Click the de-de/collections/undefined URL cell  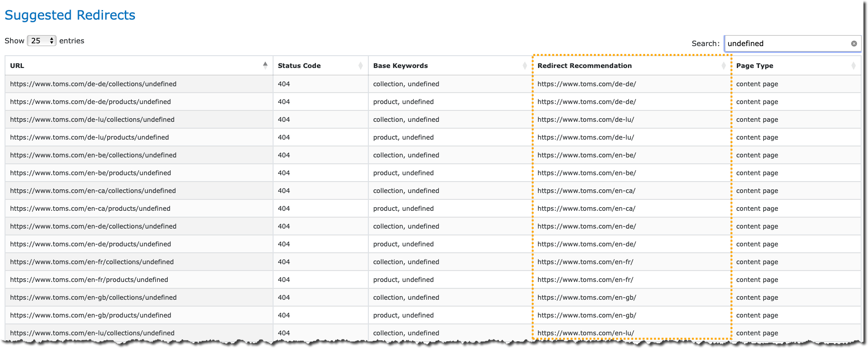pos(93,84)
